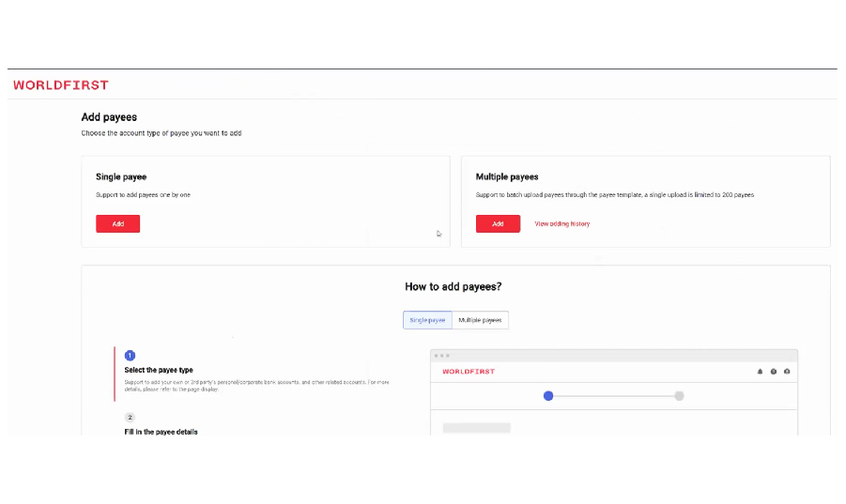
Task: Click the grey end progress dot in preview
Action: click(679, 396)
